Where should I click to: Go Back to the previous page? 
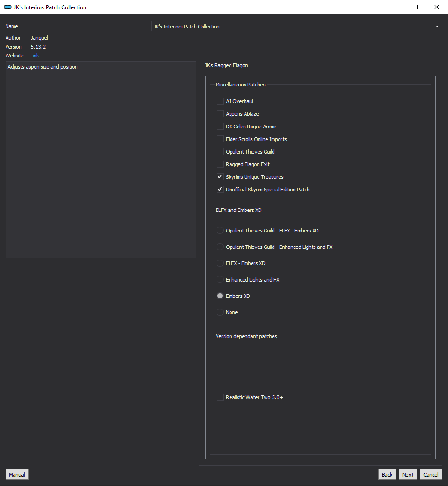pos(387,475)
